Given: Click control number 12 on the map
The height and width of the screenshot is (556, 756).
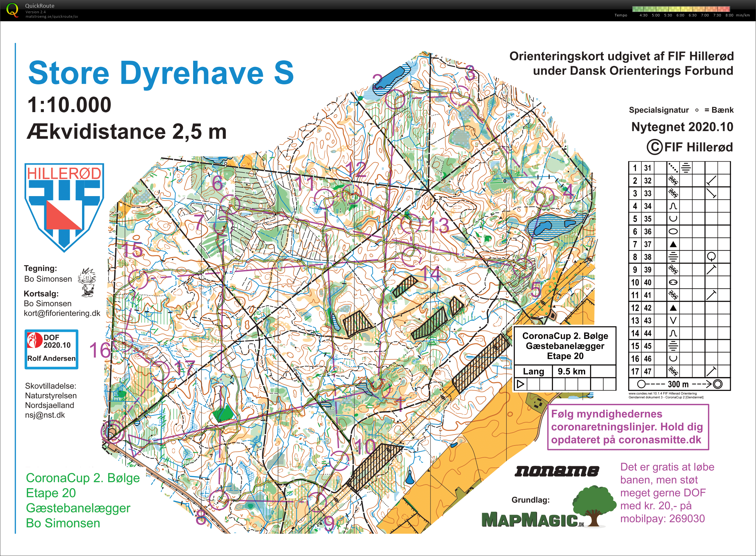Looking at the screenshot, I should coord(356,169).
